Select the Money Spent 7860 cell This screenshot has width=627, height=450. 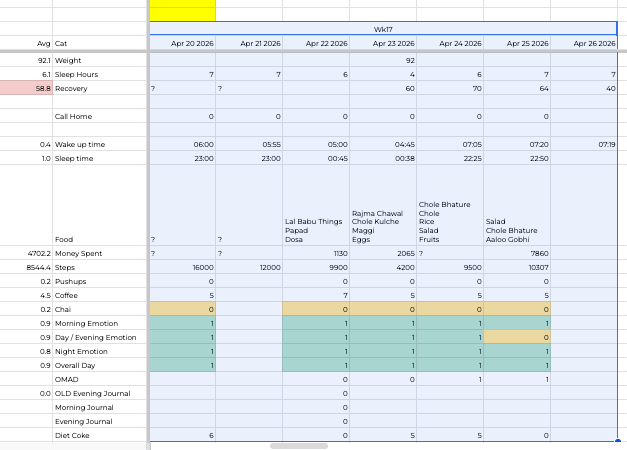(517, 254)
